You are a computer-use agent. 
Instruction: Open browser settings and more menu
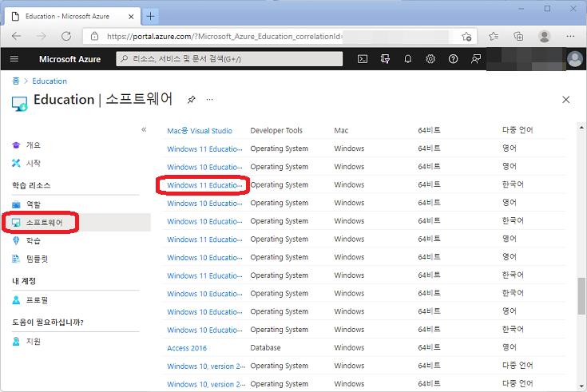(570, 36)
